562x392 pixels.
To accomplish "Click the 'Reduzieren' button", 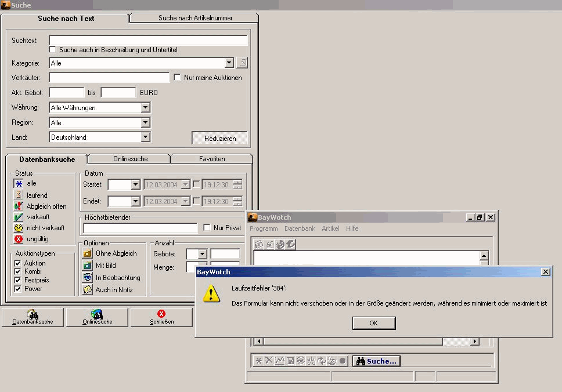I will [x=219, y=138].
